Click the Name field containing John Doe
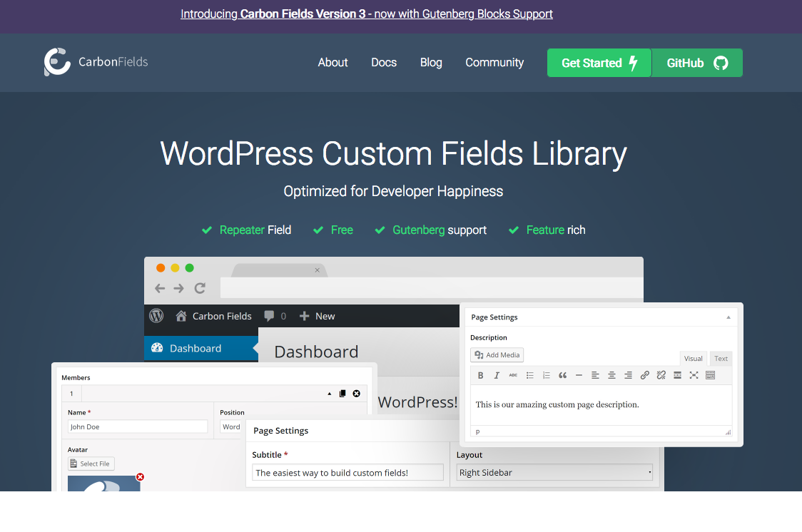This screenshot has width=802, height=532. [x=138, y=426]
